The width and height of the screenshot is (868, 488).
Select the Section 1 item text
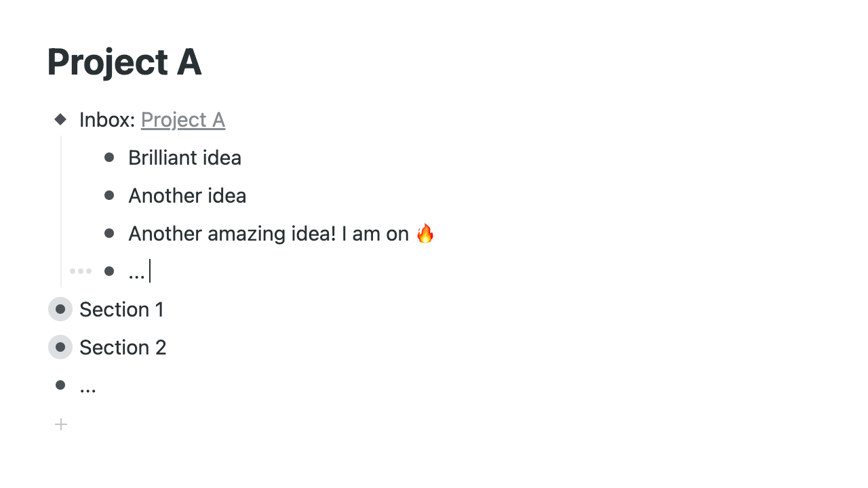point(121,310)
